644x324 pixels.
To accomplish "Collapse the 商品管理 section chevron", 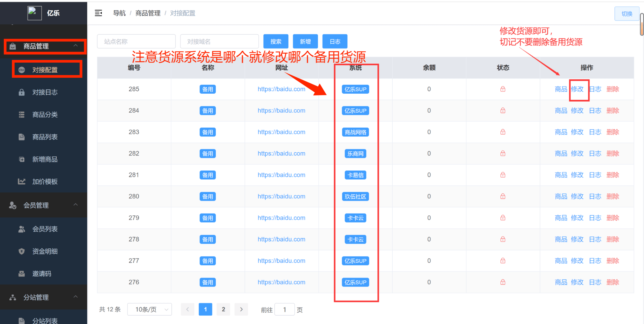I will click(x=76, y=46).
